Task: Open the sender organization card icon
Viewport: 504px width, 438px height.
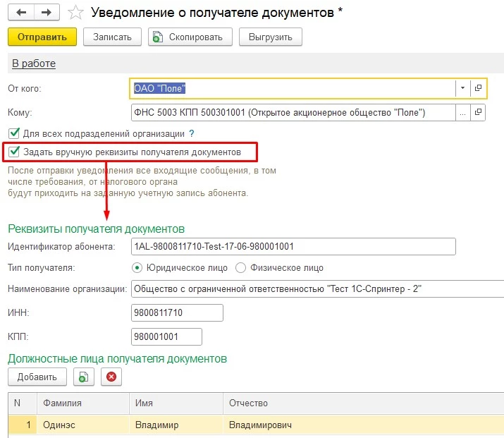Action: [x=479, y=88]
